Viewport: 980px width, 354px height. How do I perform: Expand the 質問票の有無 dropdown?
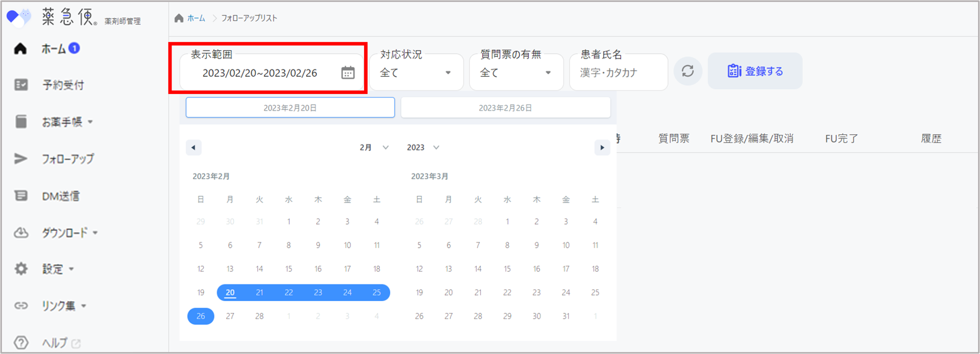515,73
